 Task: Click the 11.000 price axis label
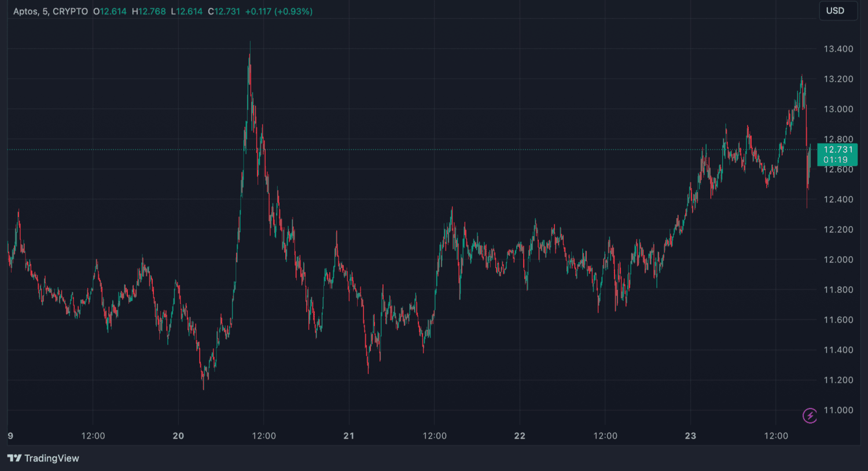pyautogui.click(x=838, y=410)
